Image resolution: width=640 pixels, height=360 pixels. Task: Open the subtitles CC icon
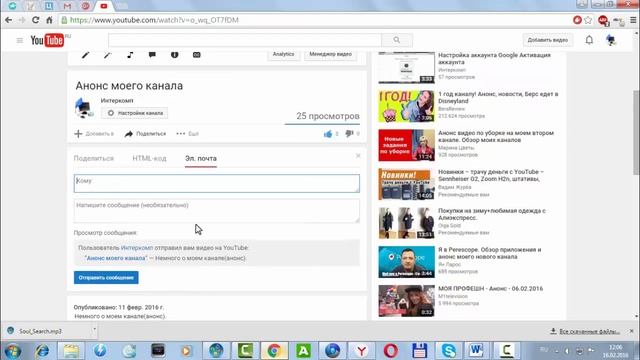pyautogui.click(x=196, y=54)
